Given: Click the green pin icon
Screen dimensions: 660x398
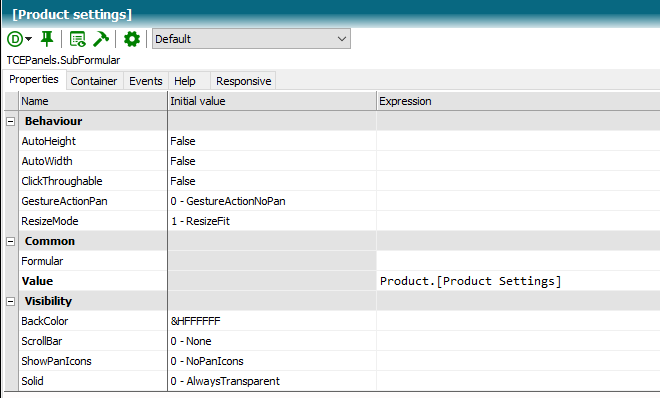Looking at the screenshot, I should tap(47, 39).
